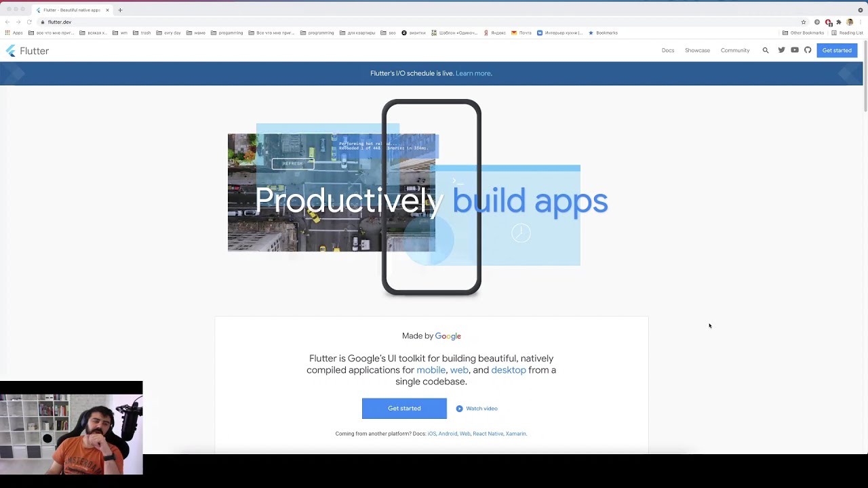Open the Почта bookmark
868x488 pixels.
[521, 33]
